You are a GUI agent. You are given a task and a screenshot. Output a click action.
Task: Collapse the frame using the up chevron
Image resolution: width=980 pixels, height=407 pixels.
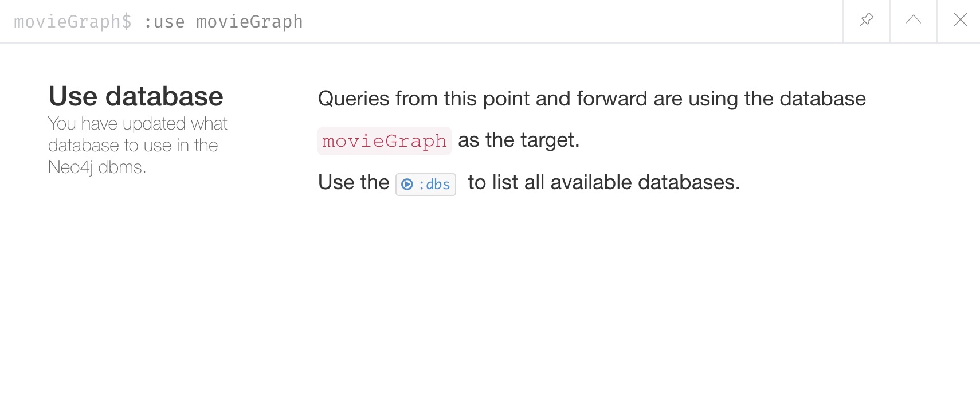coord(913,21)
